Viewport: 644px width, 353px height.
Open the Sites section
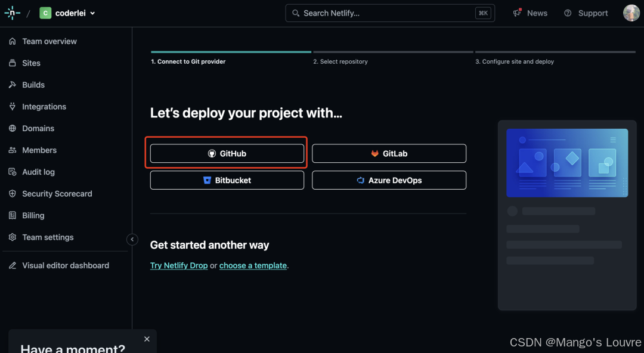point(31,63)
